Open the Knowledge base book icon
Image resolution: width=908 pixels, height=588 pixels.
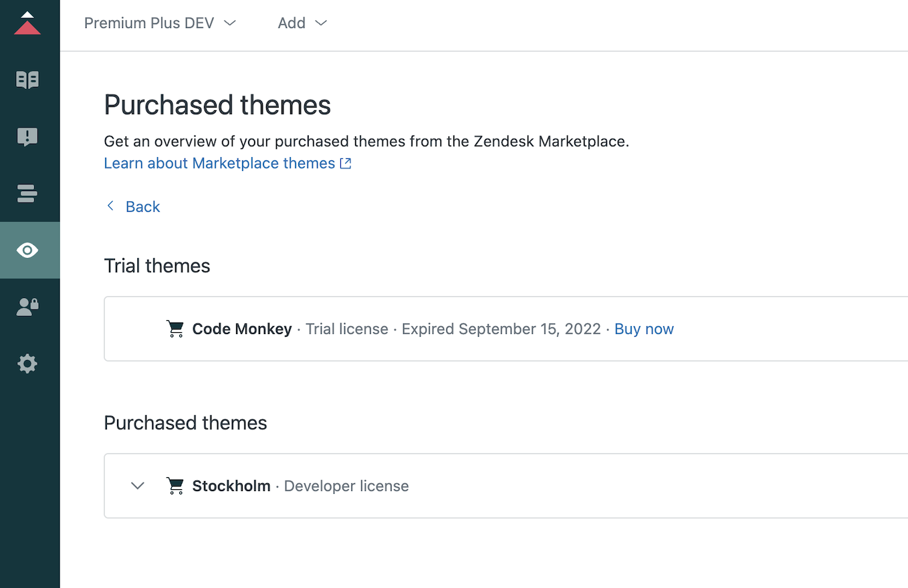click(27, 80)
